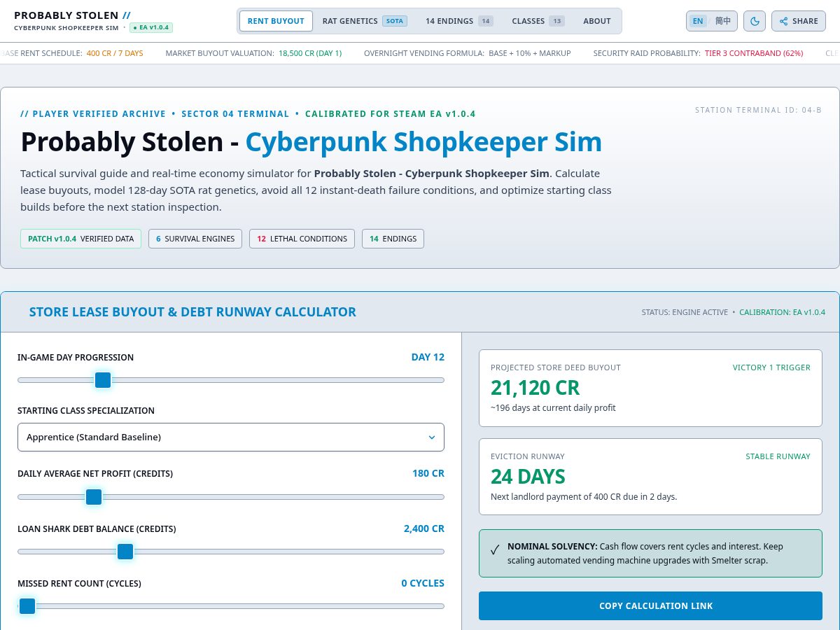This screenshot has width=840, height=630.
Task: Open the Rat Genetics tab
Action: point(363,21)
